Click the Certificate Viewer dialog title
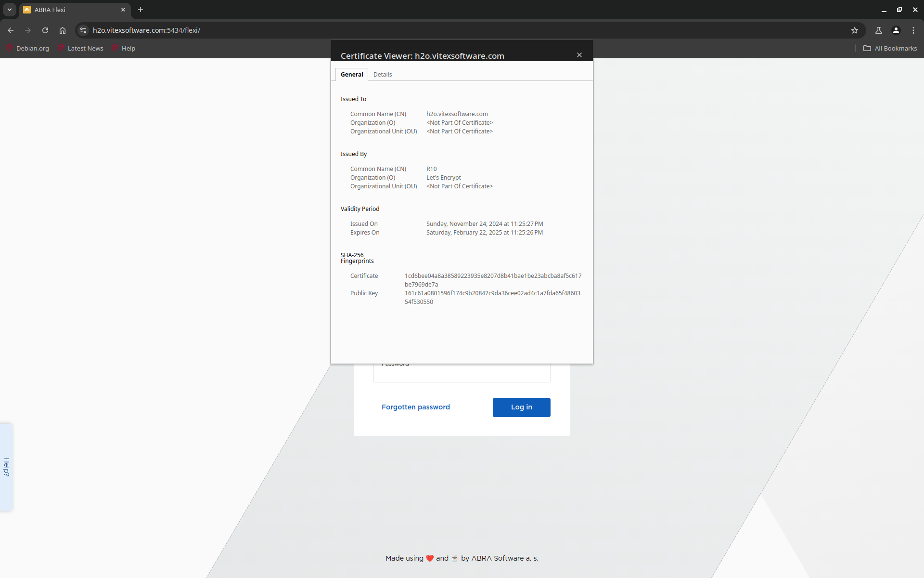This screenshot has width=924, height=578. (x=423, y=56)
